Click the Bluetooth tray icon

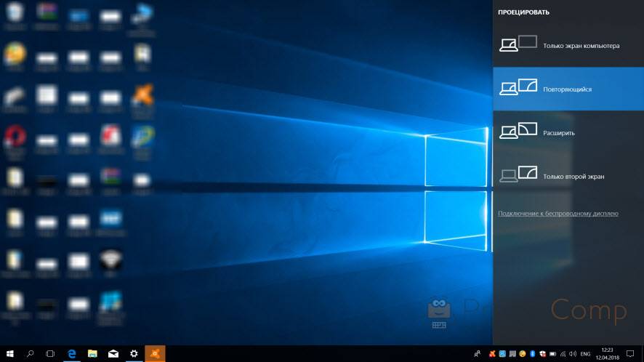(x=532, y=353)
